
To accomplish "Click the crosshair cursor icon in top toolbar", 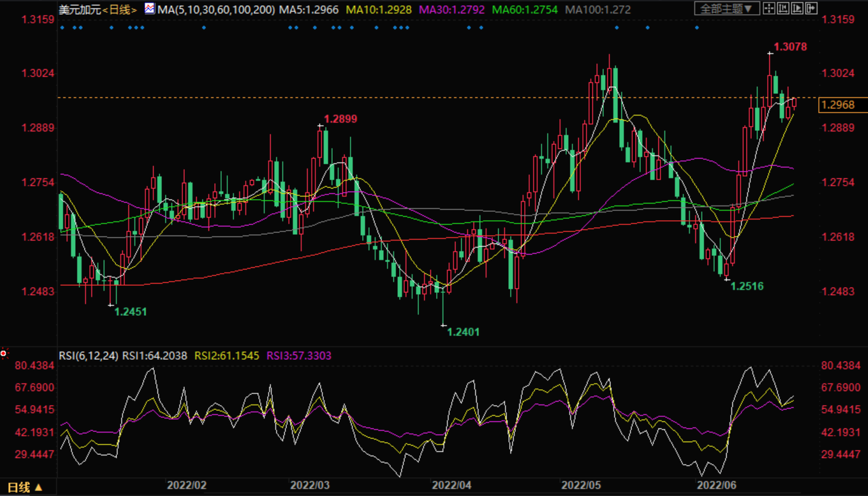I will tap(769, 8).
